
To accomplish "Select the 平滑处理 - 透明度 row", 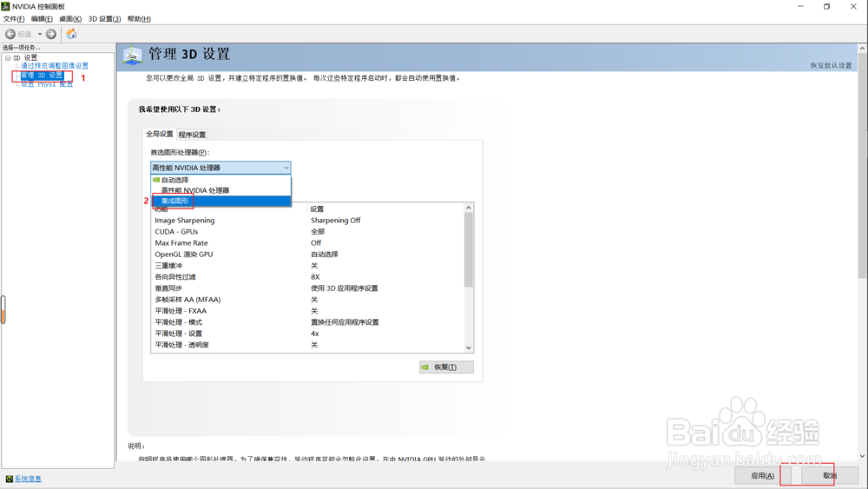I will pos(307,345).
